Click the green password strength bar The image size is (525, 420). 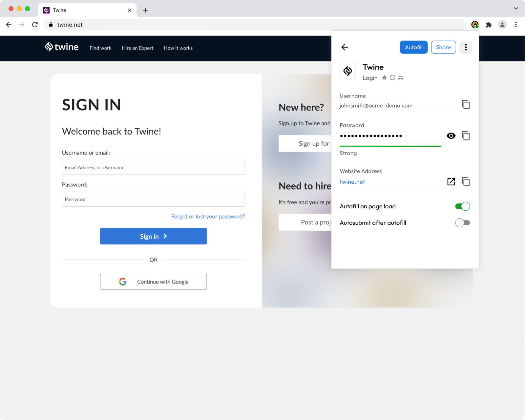[x=390, y=146]
